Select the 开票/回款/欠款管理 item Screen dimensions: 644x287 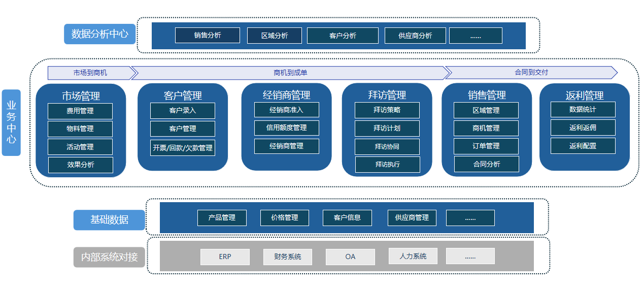(182, 148)
